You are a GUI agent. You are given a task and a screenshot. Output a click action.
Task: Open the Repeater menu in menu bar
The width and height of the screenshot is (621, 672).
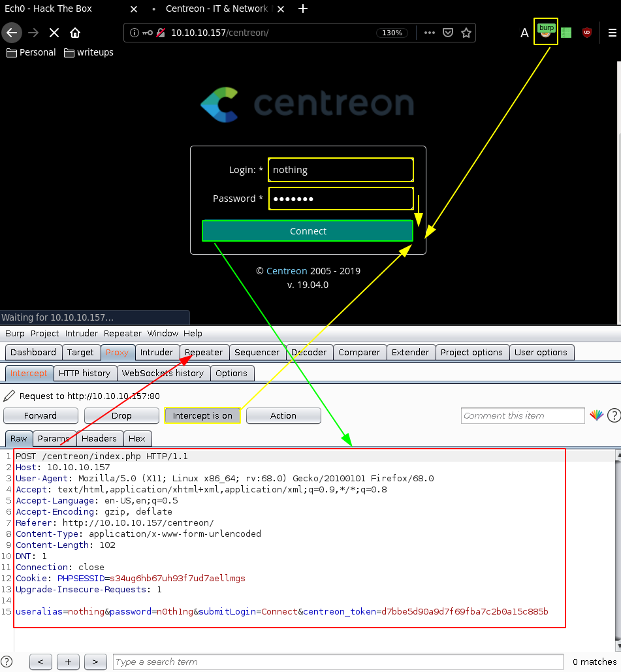[x=123, y=334]
